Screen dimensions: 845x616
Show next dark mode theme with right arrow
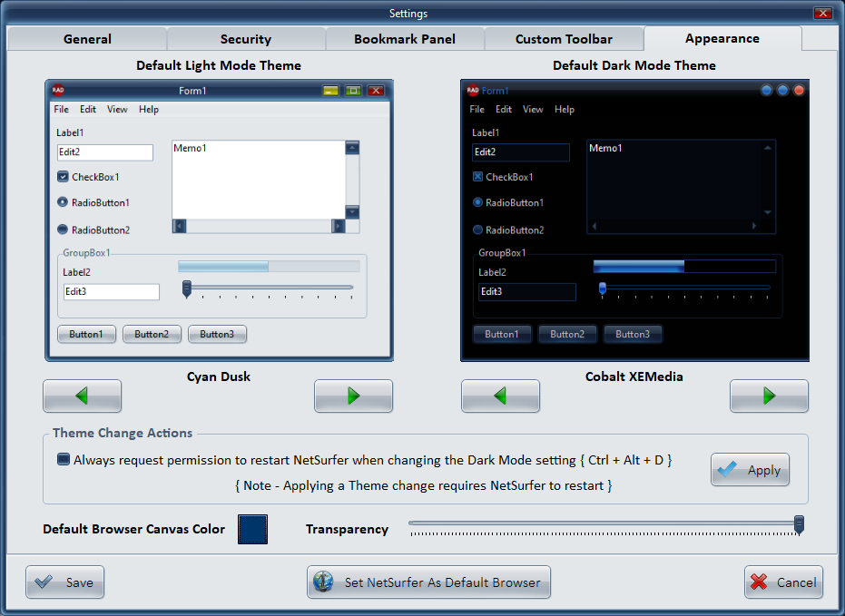[769, 396]
